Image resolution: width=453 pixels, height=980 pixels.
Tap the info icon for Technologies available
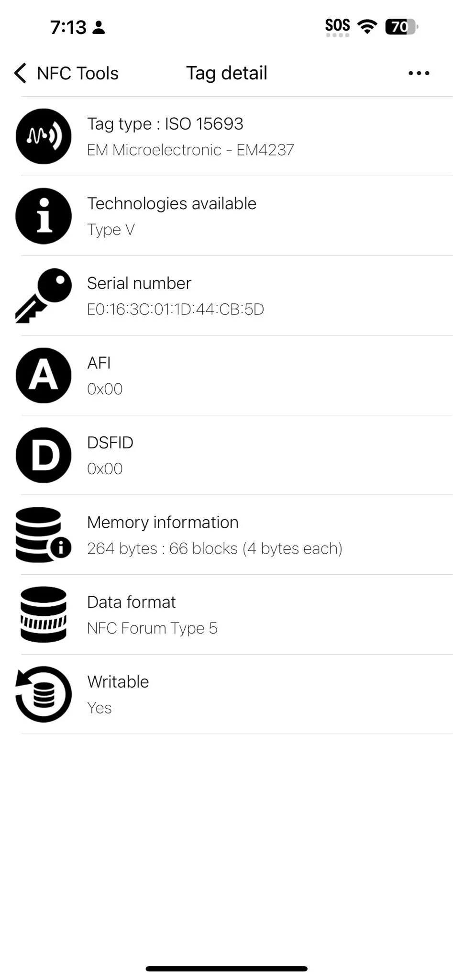[x=44, y=216]
